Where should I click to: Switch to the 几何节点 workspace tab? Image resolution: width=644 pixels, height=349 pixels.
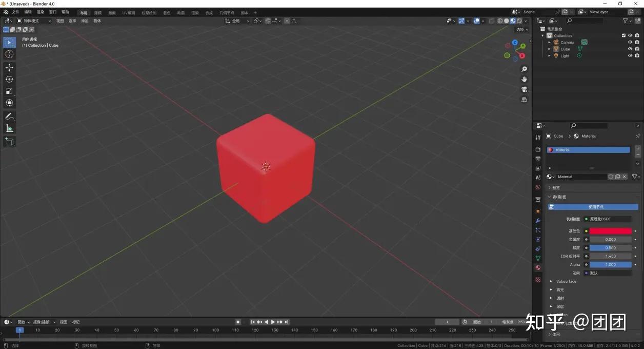[x=227, y=12]
